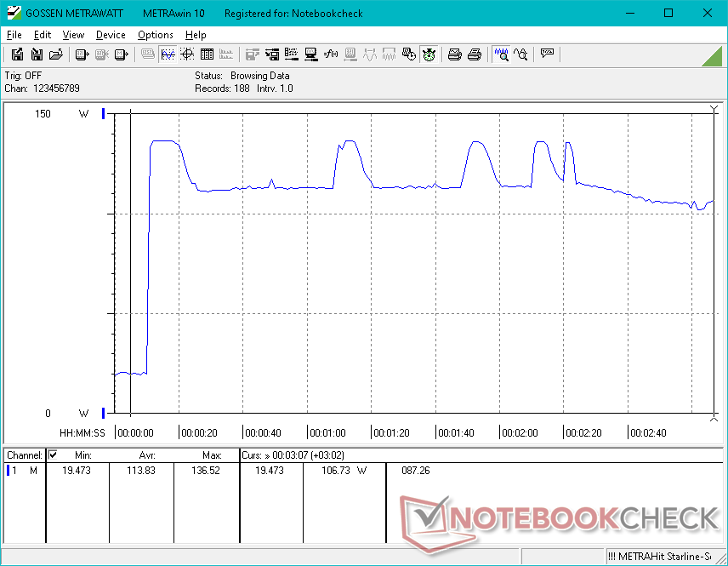Toggle the Channel checkbox in data panel
This screenshot has width=728, height=566.
coord(53,455)
